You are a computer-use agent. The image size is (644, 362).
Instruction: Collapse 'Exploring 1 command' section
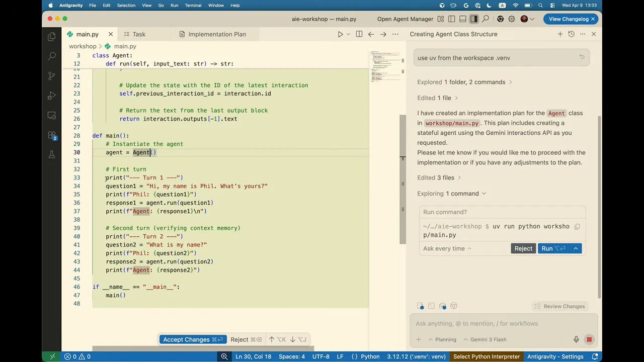pyautogui.click(x=451, y=194)
